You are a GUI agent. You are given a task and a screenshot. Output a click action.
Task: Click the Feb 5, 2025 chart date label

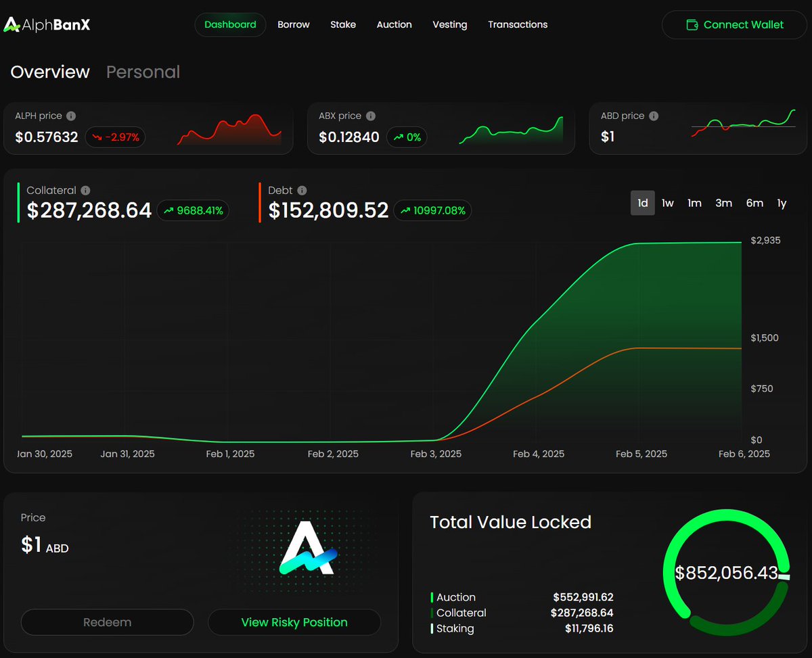coord(641,454)
